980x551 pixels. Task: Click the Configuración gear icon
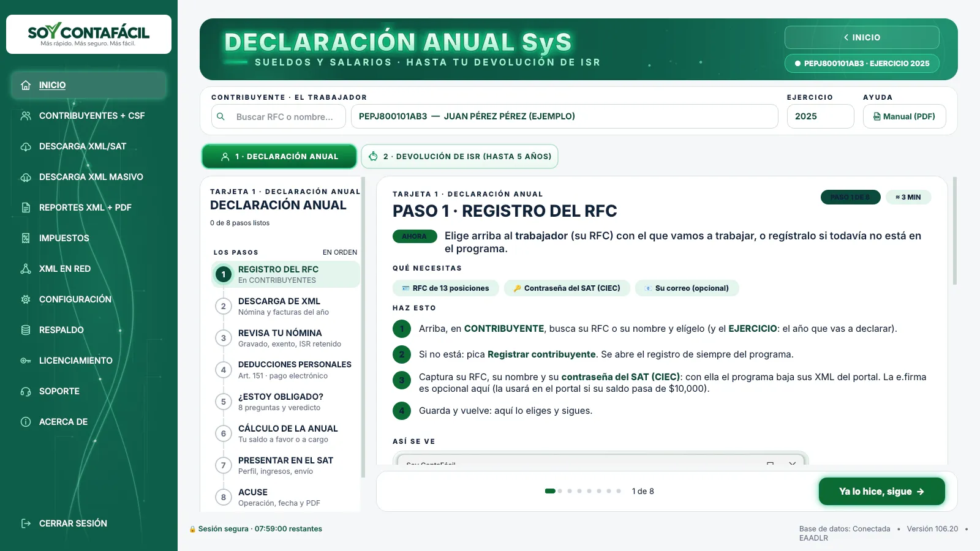pos(26,299)
